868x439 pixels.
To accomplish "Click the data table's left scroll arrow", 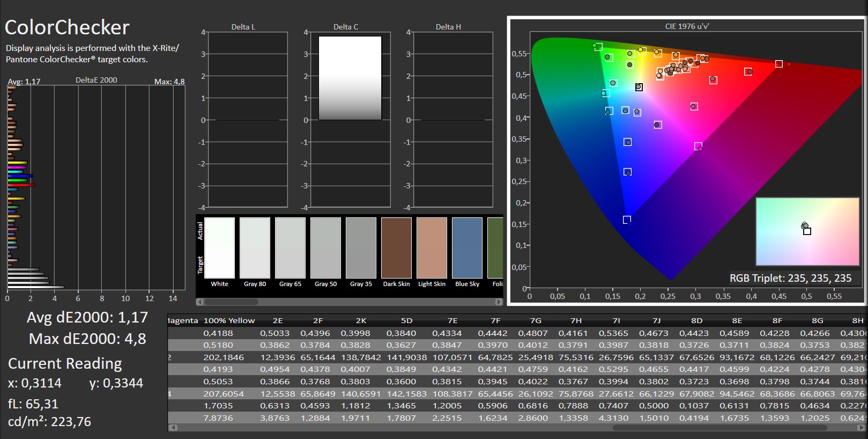I will (172, 428).
